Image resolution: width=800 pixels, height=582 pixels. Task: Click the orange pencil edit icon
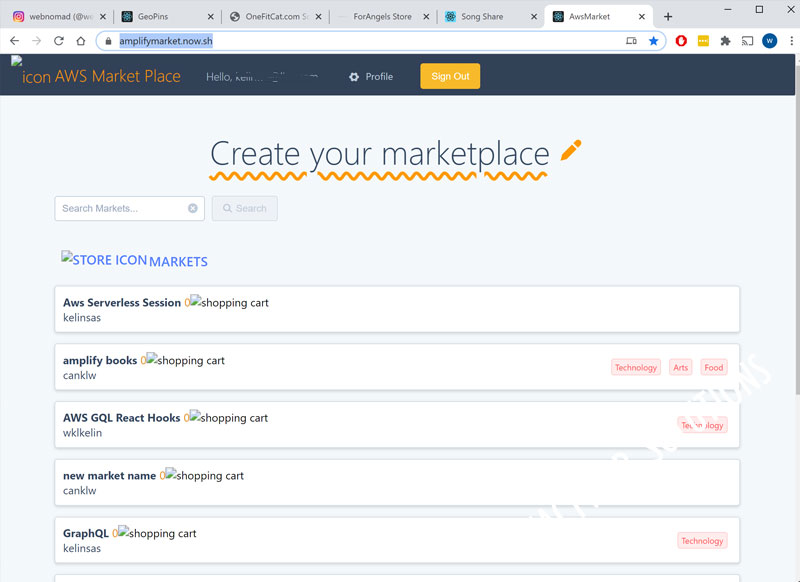[x=570, y=150]
